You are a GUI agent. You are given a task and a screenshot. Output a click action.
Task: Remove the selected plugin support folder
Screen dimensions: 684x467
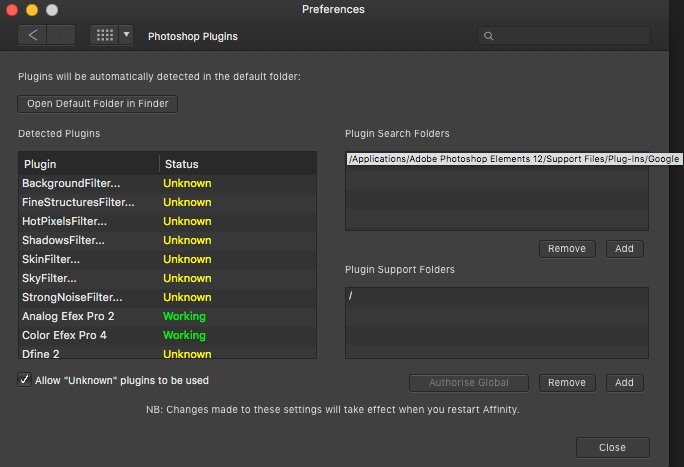tap(567, 382)
